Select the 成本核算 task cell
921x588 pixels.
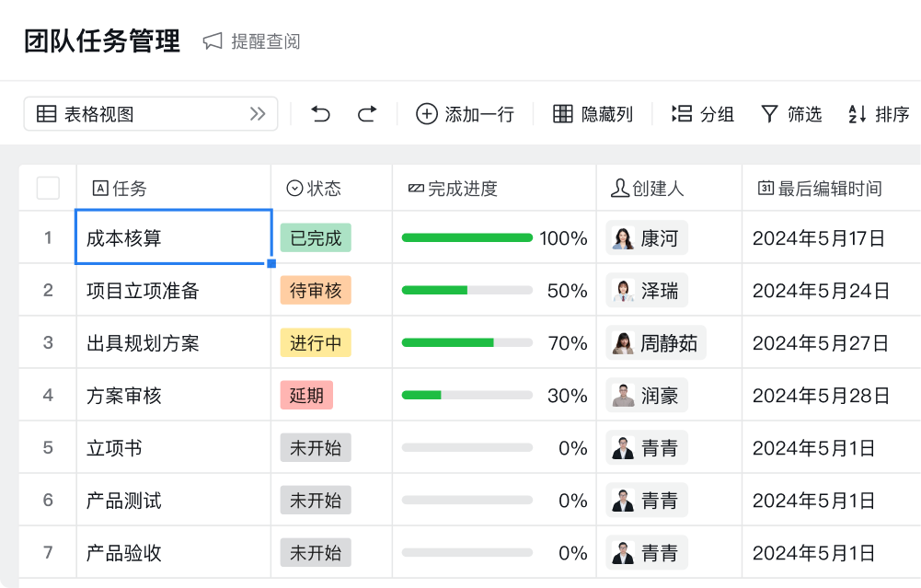point(174,237)
